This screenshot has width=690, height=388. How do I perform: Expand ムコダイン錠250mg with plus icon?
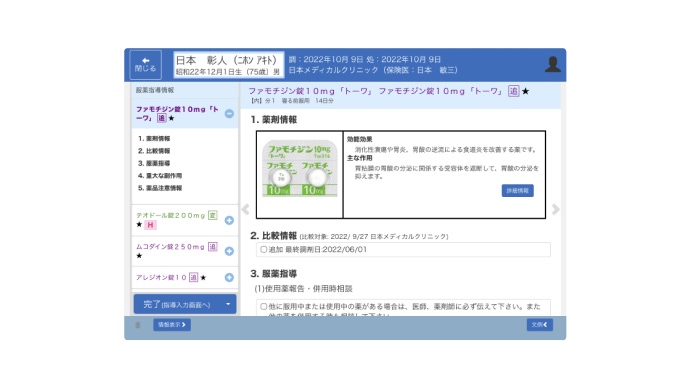tap(229, 251)
